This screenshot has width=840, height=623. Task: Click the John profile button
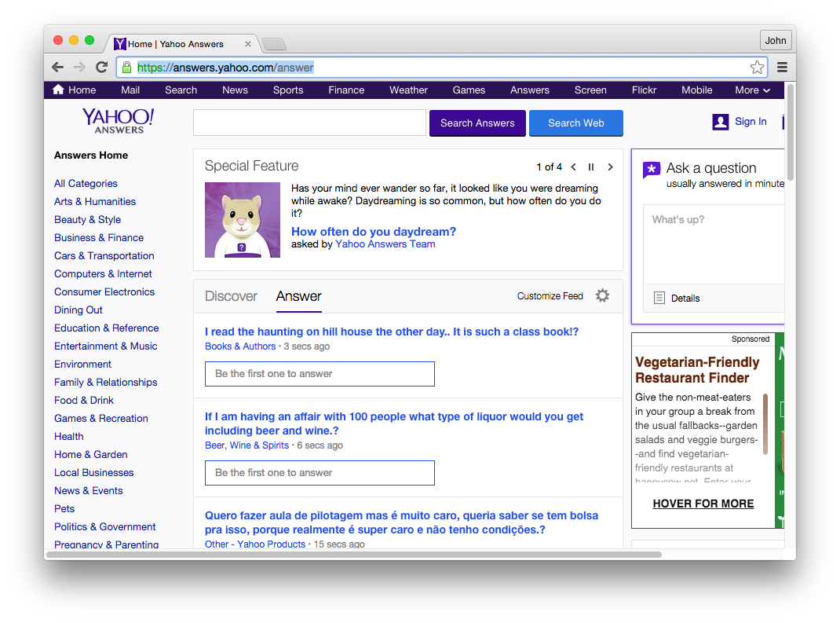[x=775, y=40]
